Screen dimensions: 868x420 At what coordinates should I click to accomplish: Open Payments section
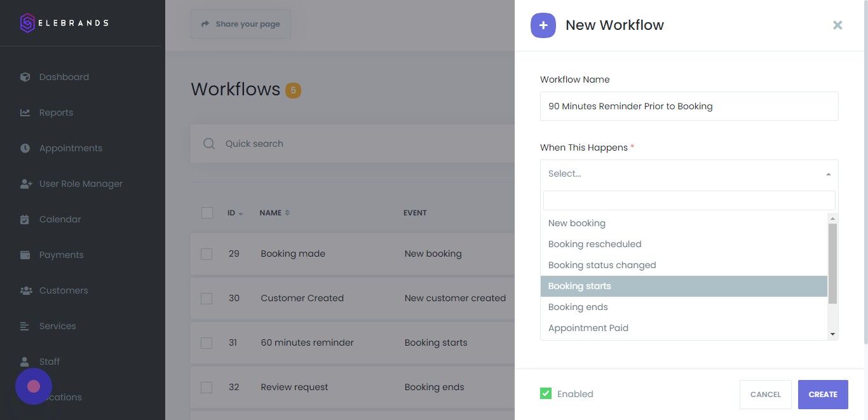click(x=61, y=255)
